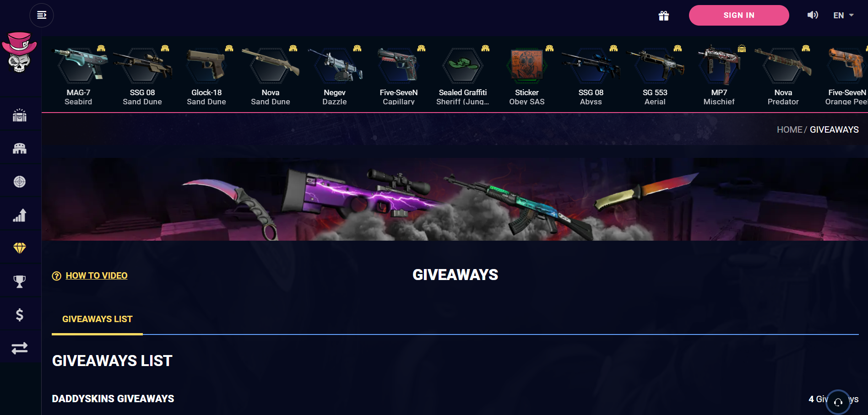Select the crosshair target sidebar icon
The height and width of the screenshot is (415, 868).
[20, 182]
